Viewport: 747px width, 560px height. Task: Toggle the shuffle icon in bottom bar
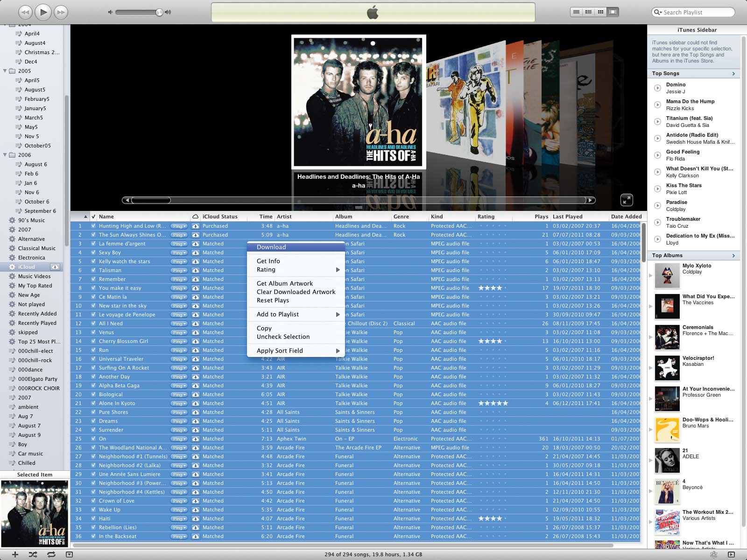tap(33, 554)
